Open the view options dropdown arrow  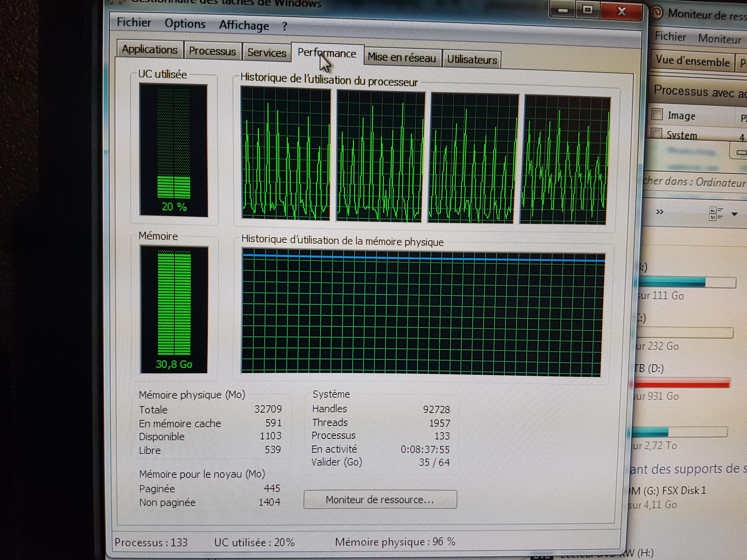coord(734,214)
